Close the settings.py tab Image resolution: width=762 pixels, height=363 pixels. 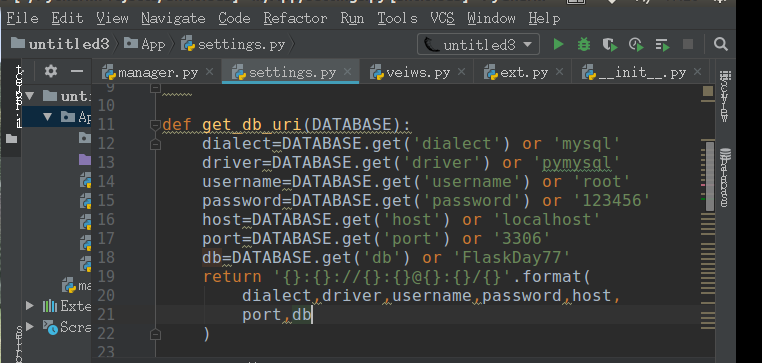click(x=347, y=72)
